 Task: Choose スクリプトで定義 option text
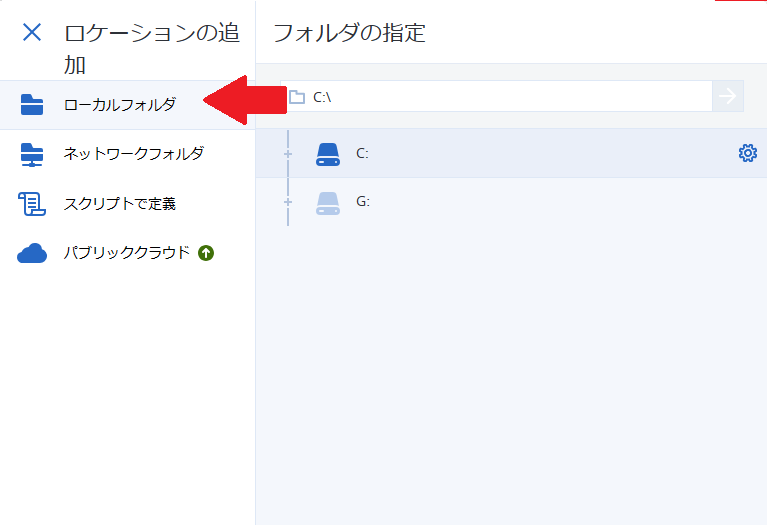point(120,204)
